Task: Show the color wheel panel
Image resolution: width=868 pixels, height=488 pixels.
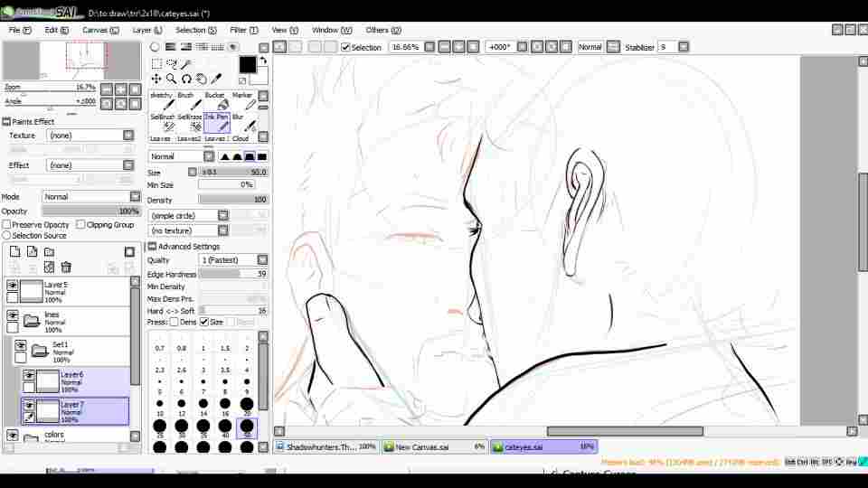Action: 155,47
